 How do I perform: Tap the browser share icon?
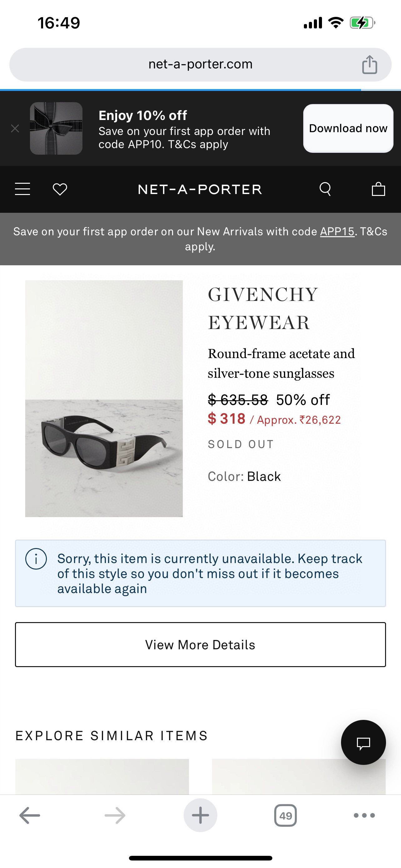[369, 64]
